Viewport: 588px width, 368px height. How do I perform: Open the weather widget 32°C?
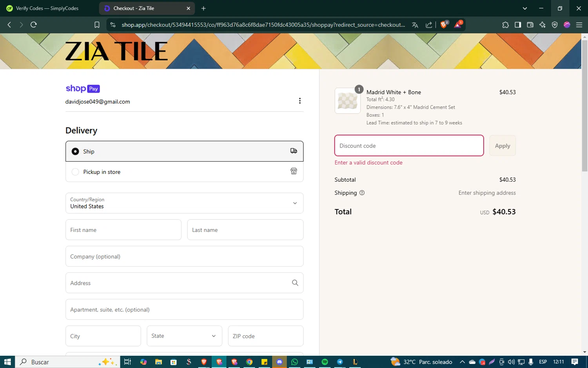(421, 362)
